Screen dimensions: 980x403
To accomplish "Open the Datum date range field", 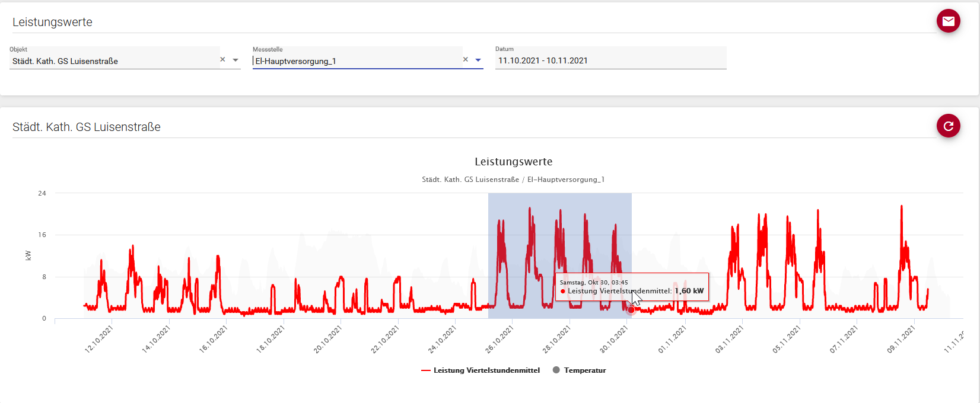I will pyautogui.click(x=610, y=60).
